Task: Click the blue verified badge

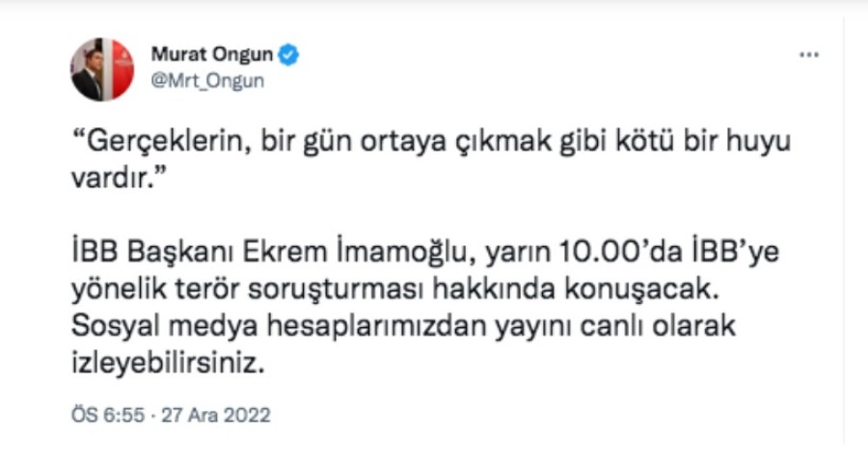Action: (288, 56)
